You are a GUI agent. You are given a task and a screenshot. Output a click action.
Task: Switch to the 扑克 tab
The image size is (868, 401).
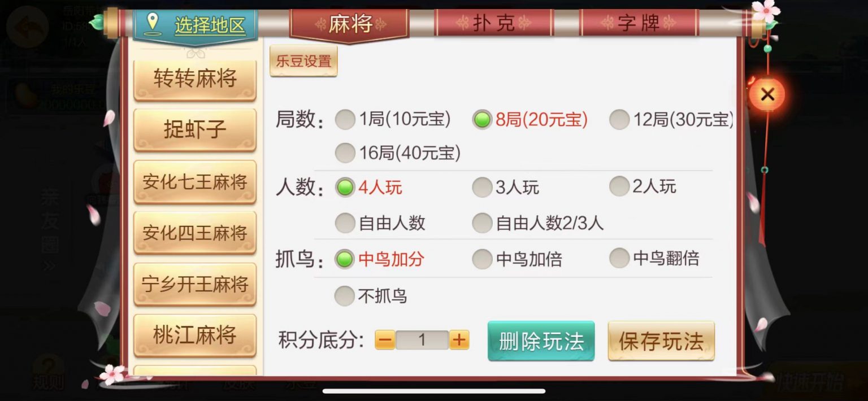tap(493, 23)
